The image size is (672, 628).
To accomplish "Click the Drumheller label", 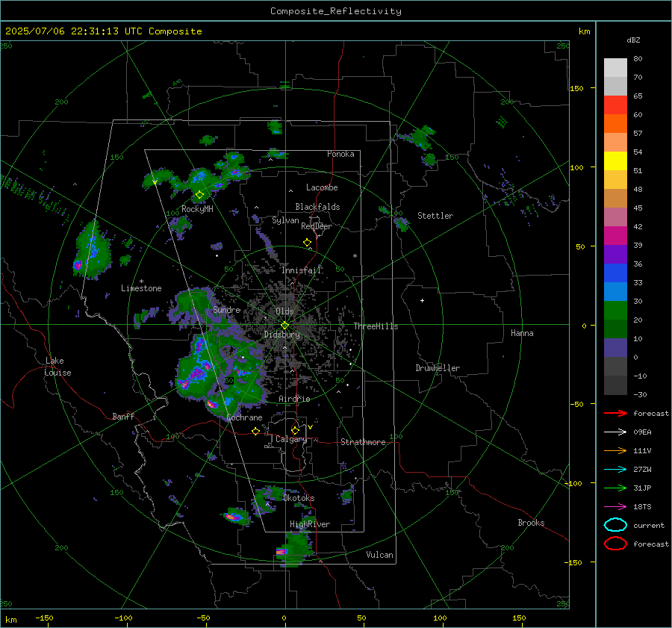I will click(438, 368).
